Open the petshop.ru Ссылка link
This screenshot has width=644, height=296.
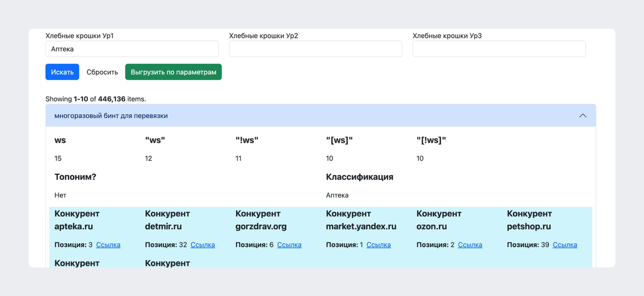click(x=564, y=245)
